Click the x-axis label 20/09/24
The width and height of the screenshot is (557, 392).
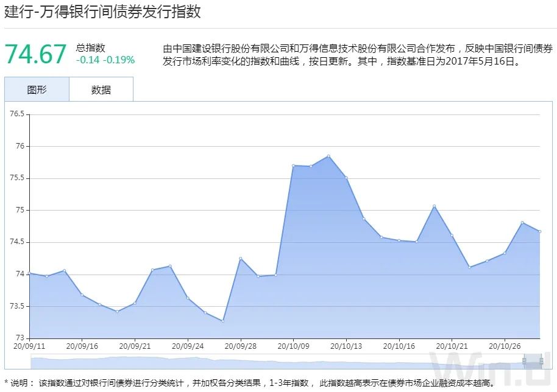pyautogui.click(x=188, y=346)
